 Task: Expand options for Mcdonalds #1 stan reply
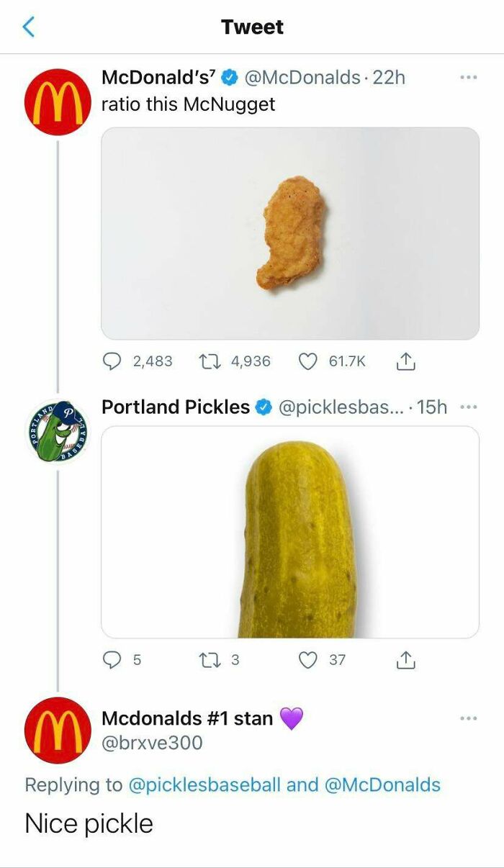469,718
